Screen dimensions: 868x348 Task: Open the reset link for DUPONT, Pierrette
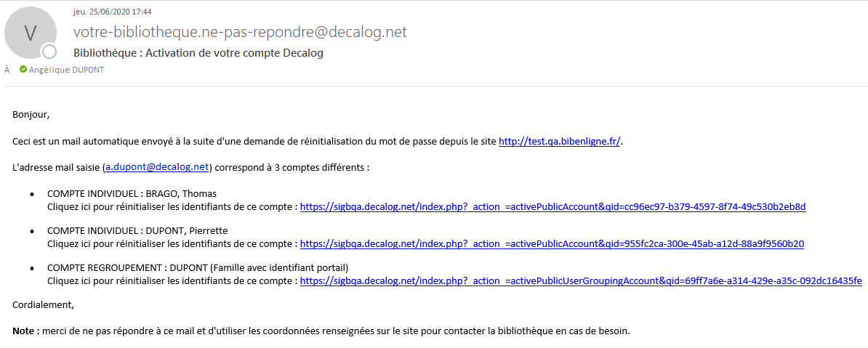552,243
